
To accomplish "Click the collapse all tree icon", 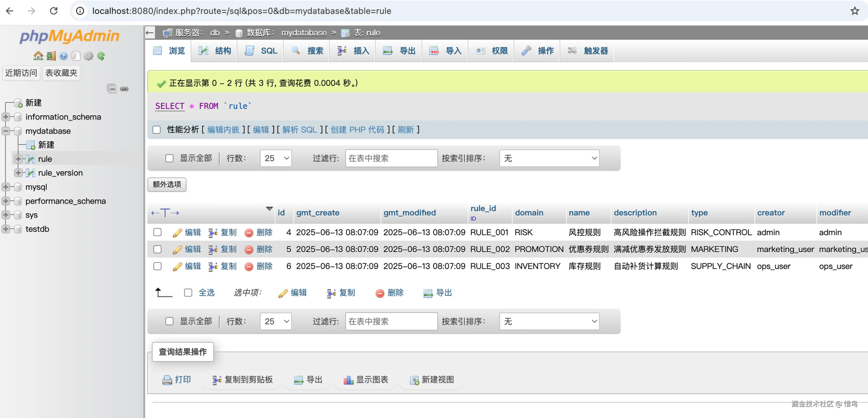I will click(x=112, y=89).
